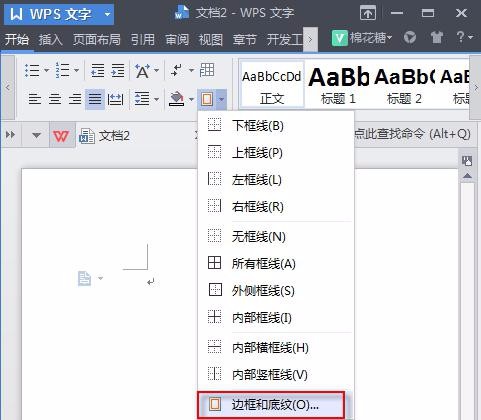Click the bulleted list icon
The width and height of the screenshot is (481, 420).
(32, 70)
